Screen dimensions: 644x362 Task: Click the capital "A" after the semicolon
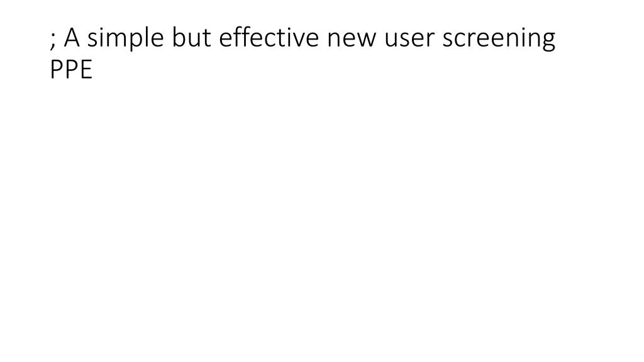[x=72, y=38]
